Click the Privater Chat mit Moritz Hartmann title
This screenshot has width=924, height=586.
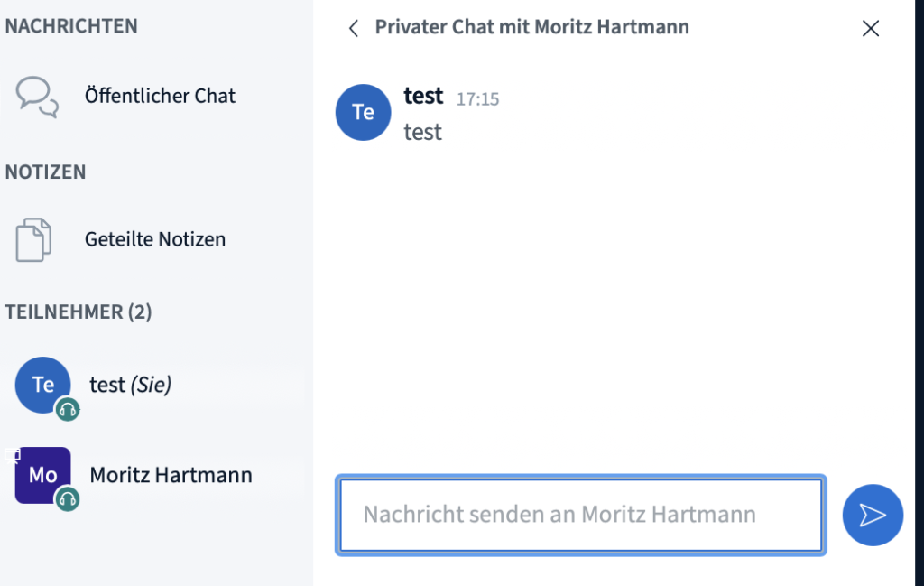tap(531, 27)
